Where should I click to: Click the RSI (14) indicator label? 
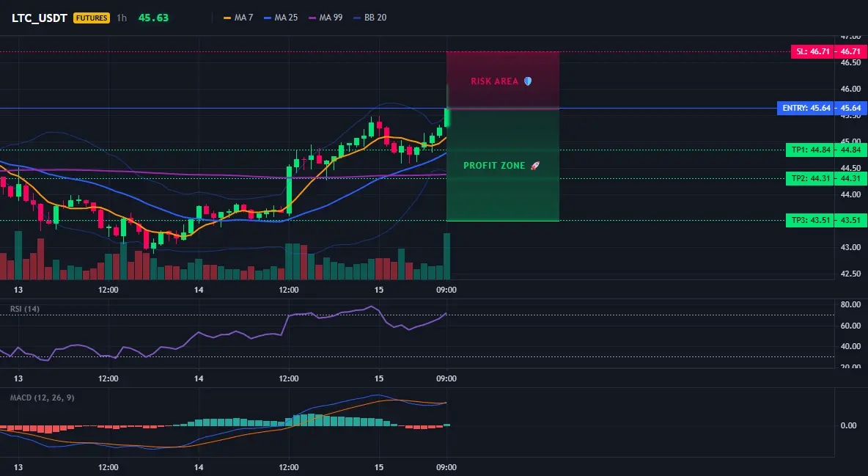tap(25, 309)
